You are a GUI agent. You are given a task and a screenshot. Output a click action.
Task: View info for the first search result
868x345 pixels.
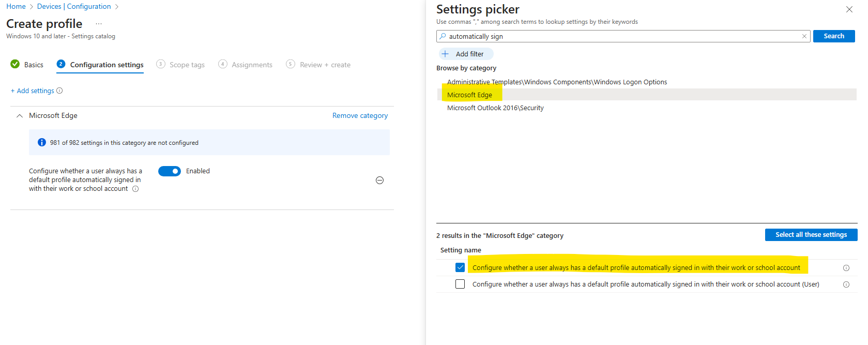coord(846,268)
